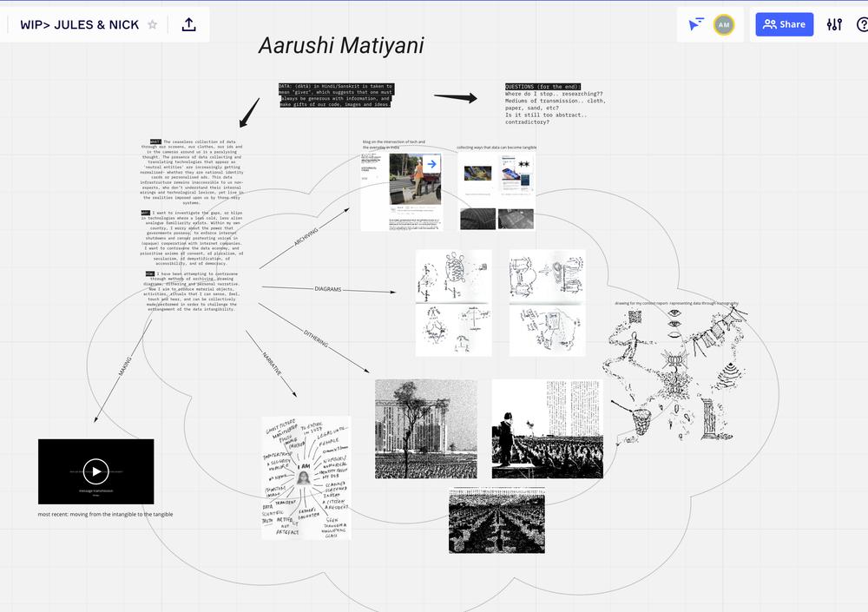
Task: Select the QUESTIONS (for the end) text block
Action: click(556, 104)
